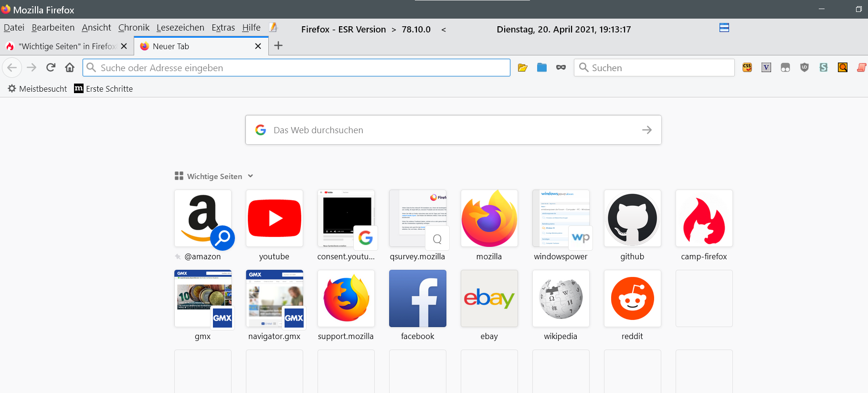Click the V extension icon

766,68
